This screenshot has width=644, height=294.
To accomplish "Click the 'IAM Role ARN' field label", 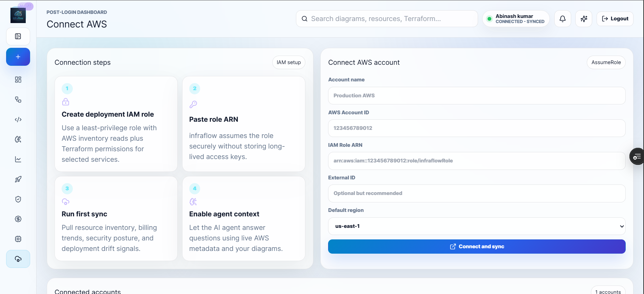I will (x=345, y=145).
